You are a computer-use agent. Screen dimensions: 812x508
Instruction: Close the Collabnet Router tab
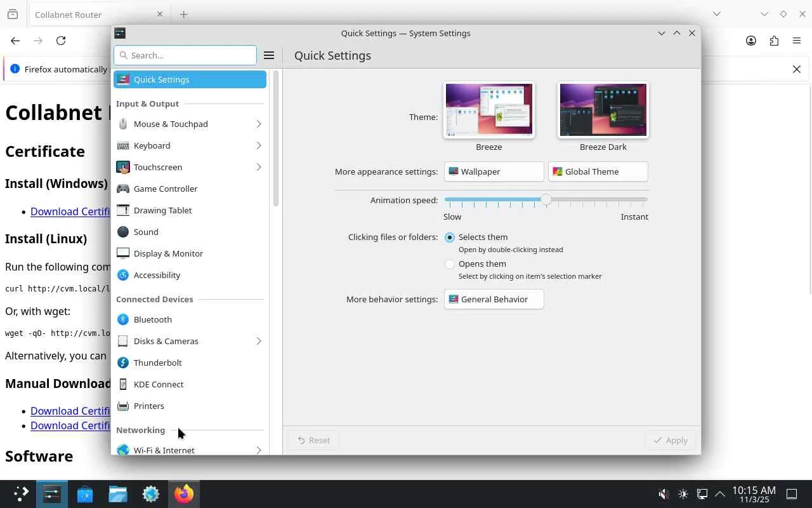coord(160,14)
